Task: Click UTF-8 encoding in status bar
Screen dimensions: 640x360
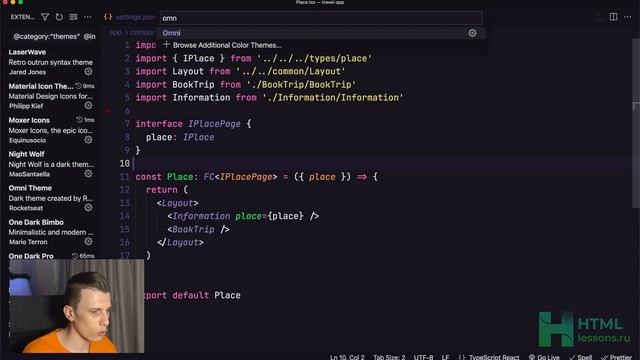Action: coord(423,357)
